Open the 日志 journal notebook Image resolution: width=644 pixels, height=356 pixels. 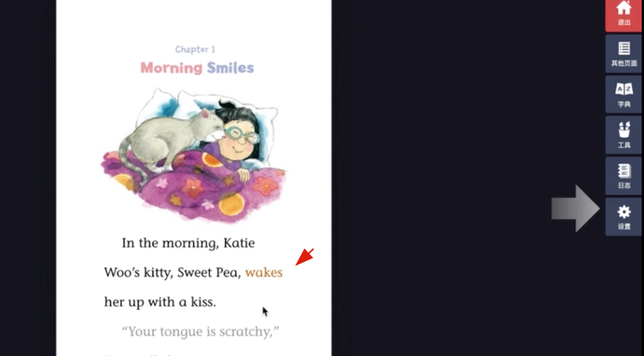coord(624,176)
